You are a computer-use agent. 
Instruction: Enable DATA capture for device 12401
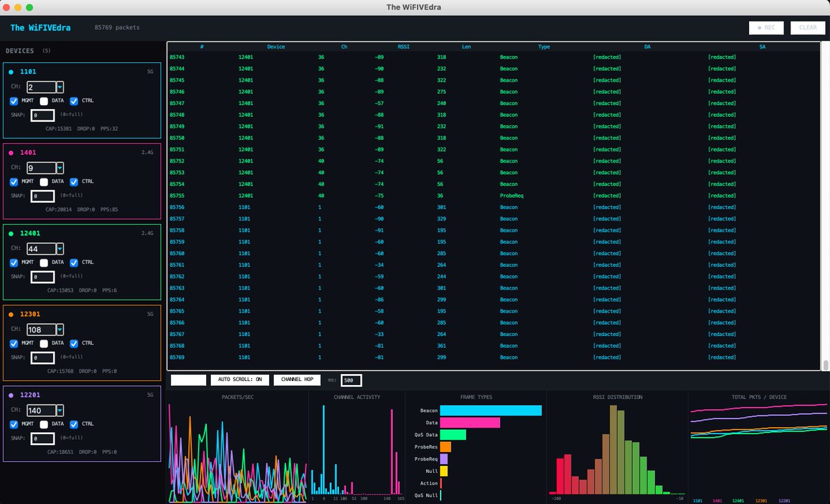click(44, 263)
